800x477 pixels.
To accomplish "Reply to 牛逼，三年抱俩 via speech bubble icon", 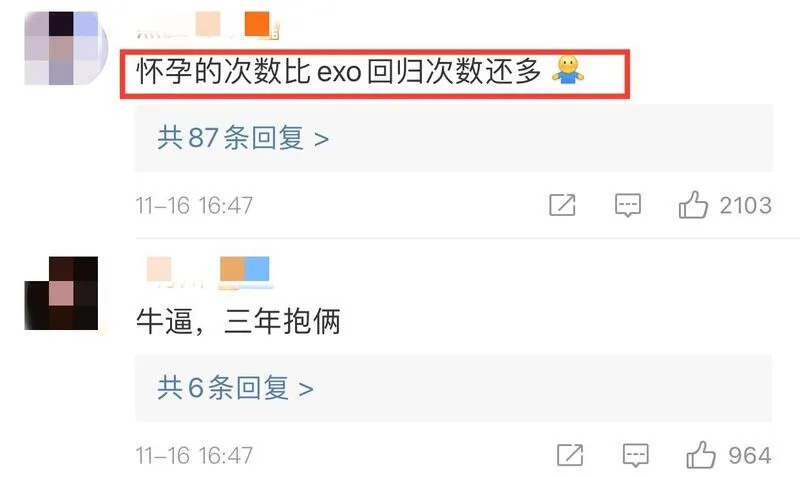I will click(x=636, y=455).
